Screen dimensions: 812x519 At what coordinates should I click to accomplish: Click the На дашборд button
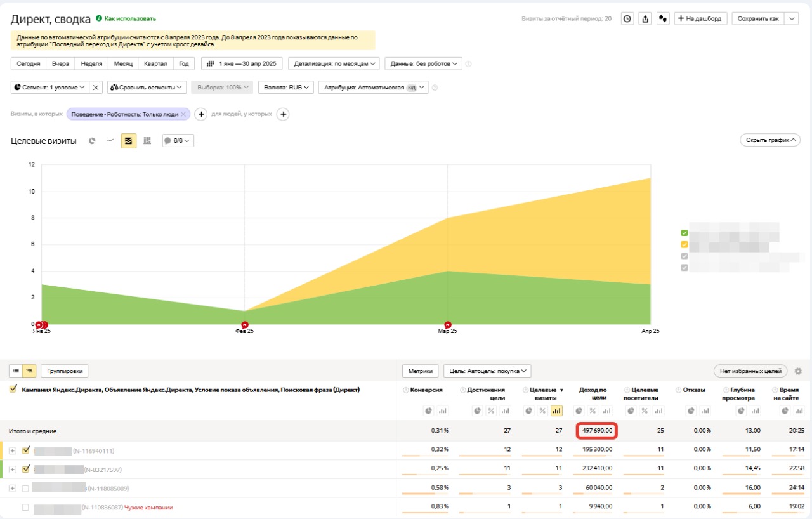click(x=700, y=19)
